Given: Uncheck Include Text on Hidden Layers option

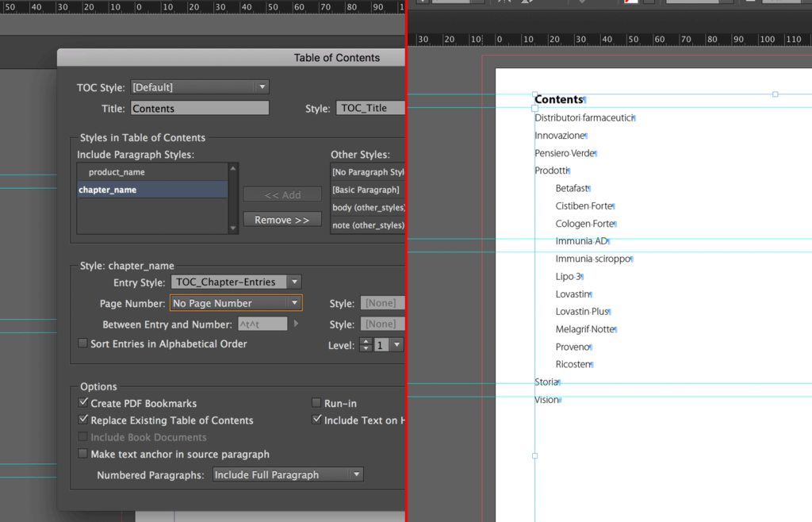Looking at the screenshot, I should [316, 420].
